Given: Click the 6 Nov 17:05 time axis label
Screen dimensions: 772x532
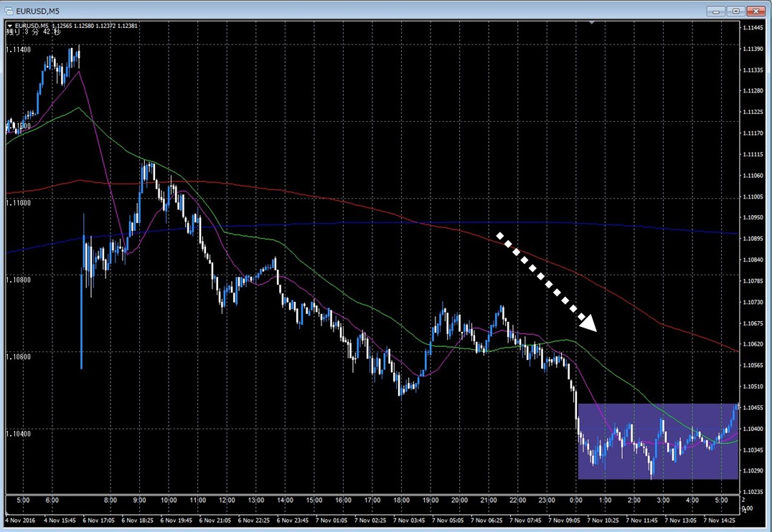Looking at the screenshot, I should (x=98, y=520).
